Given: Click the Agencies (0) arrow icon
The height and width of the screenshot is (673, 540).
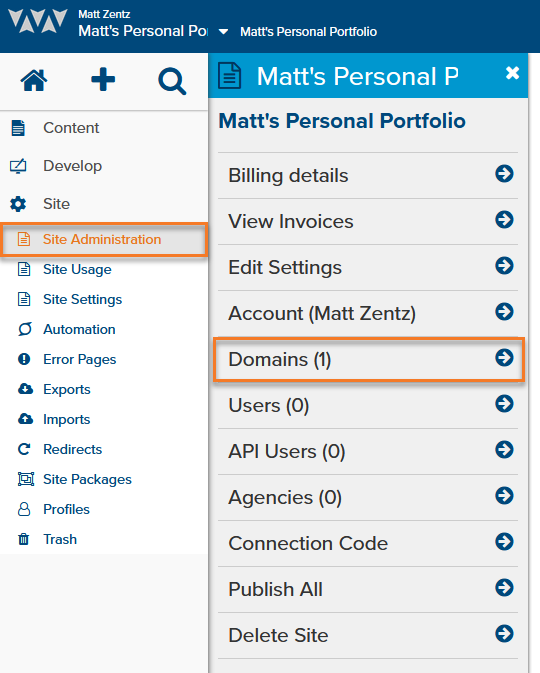Looking at the screenshot, I should (504, 496).
